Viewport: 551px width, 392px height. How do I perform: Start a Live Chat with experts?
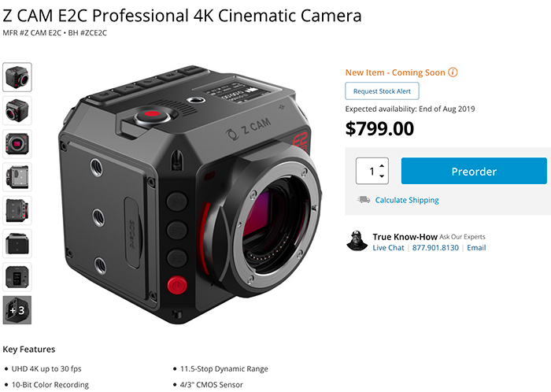[389, 248]
